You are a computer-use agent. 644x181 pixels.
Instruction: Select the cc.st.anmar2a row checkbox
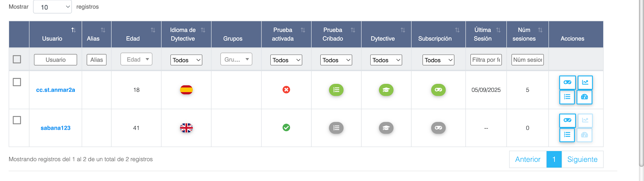[x=17, y=82]
